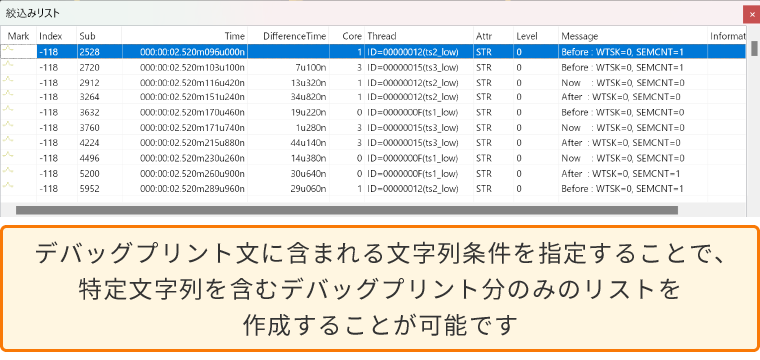Click time 000:00:02.520m260u900n
This screenshot has height=360, width=760.
point(192,173)
